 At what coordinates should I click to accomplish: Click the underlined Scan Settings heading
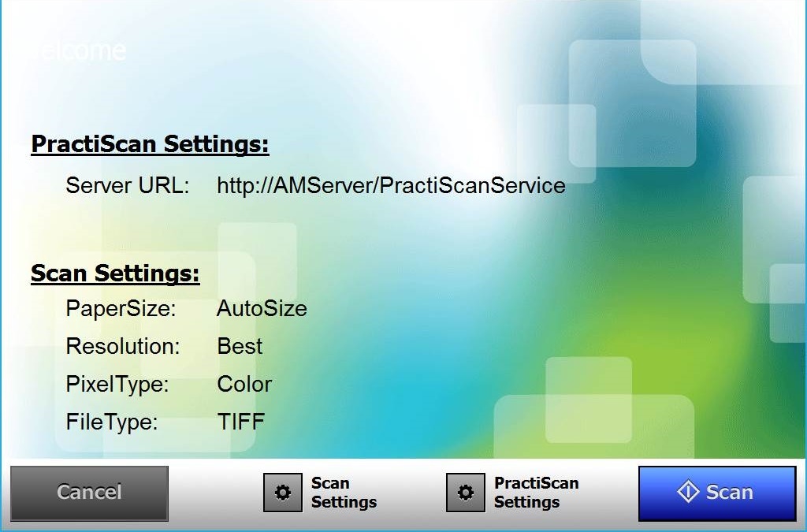115,273
